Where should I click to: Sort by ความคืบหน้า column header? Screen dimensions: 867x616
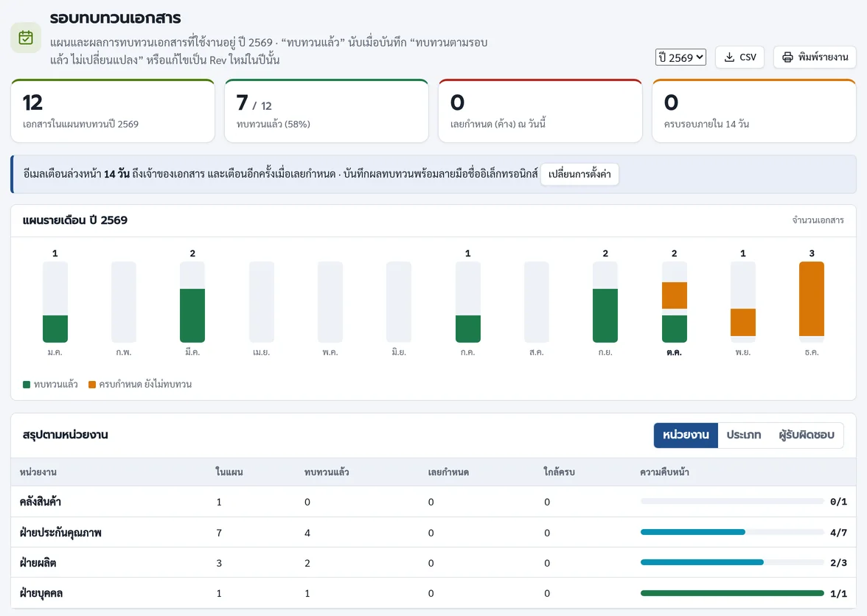tap(664, 472)
